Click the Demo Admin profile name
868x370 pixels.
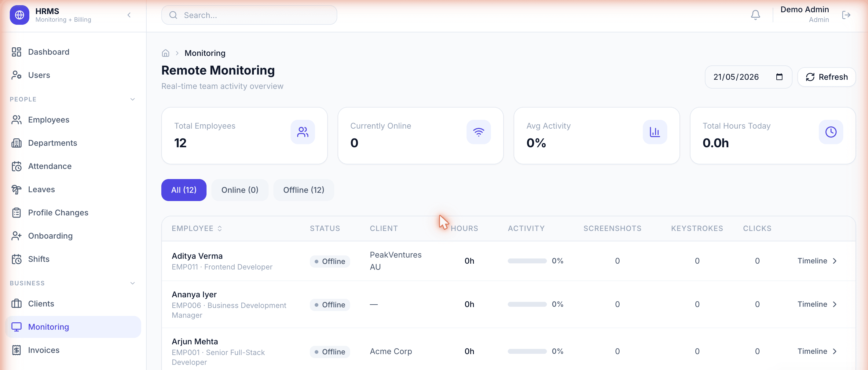coord(804,9)
